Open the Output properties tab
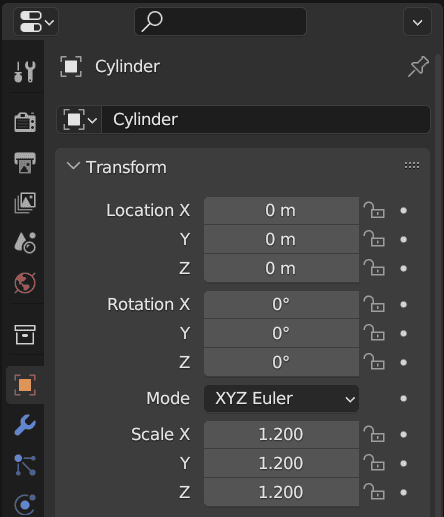Viewport: 444px width, 517px height. pos(25,162)
